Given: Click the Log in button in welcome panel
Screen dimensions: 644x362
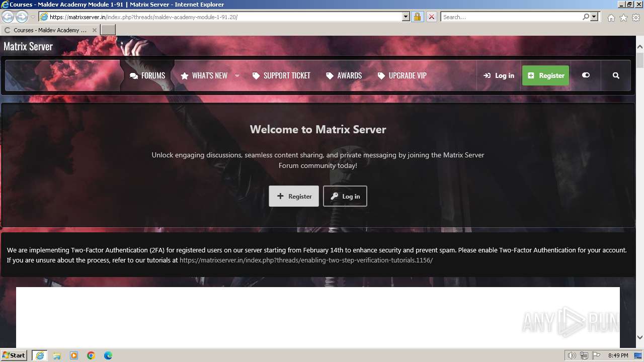Looking at the screenshot, I should pyautogui.click(x=345, y=196).
